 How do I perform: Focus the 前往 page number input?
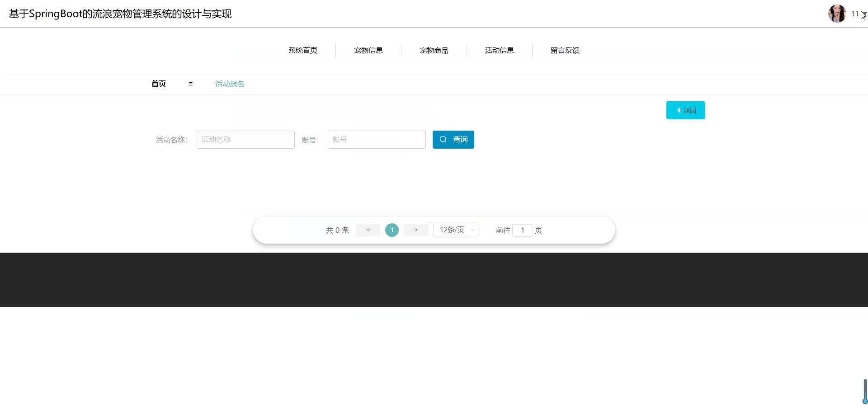523,230
